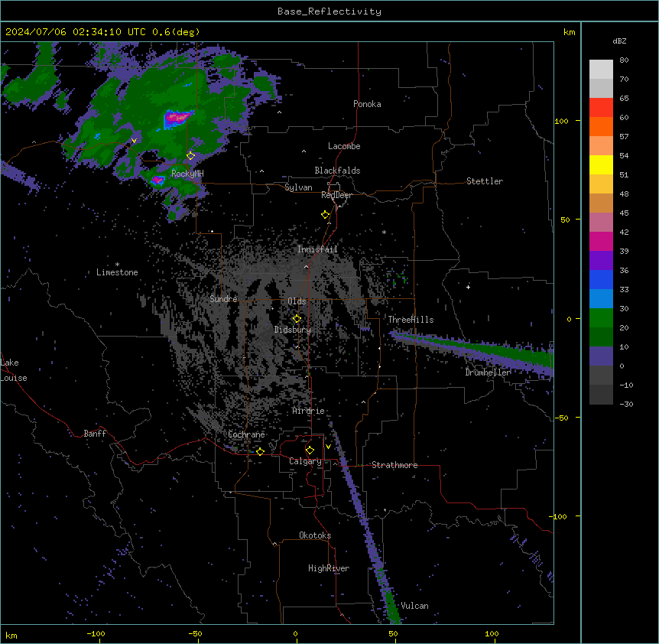Select the orange 57-60 dBZ legend swatch
The image size is (659, 644).
coord(601,126)
